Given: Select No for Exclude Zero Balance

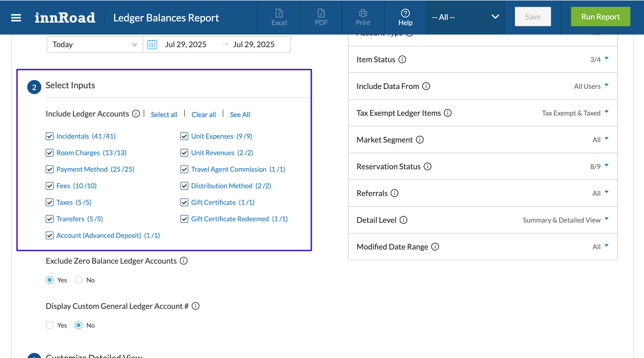Looking at the screenshot, I should (x=79, y=280).
